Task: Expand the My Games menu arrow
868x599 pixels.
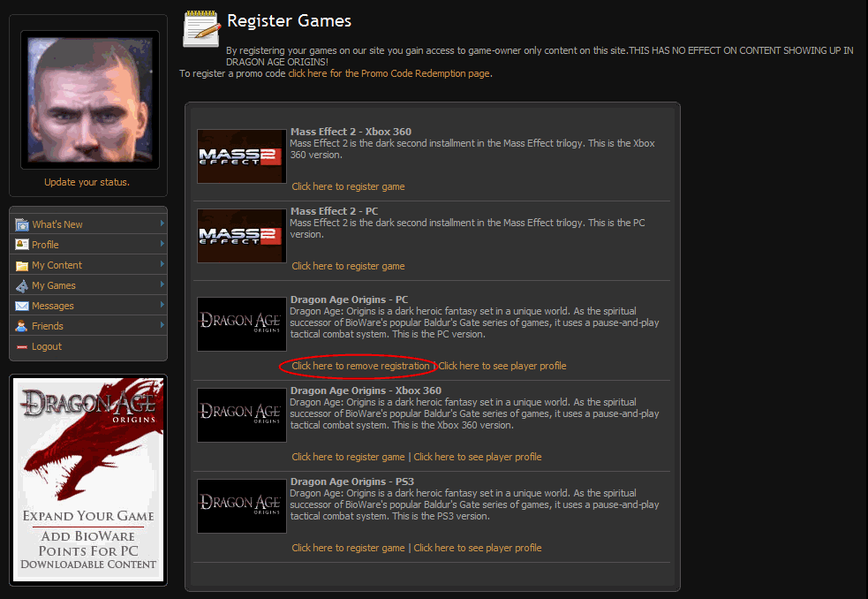Action: pos(162,284)
